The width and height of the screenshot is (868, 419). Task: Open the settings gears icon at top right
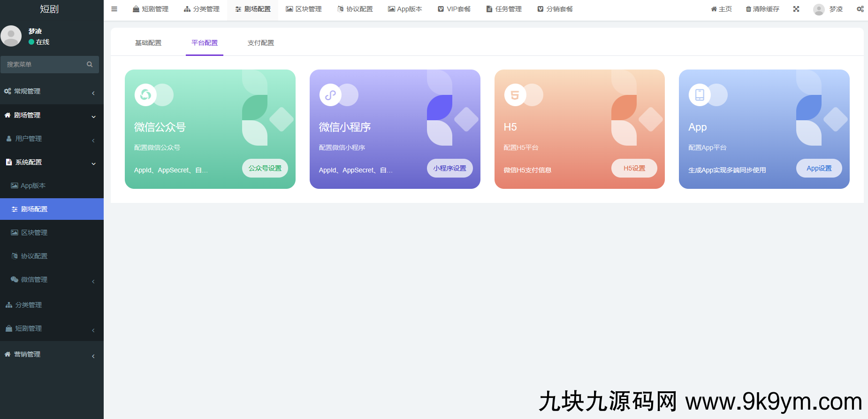860,9
